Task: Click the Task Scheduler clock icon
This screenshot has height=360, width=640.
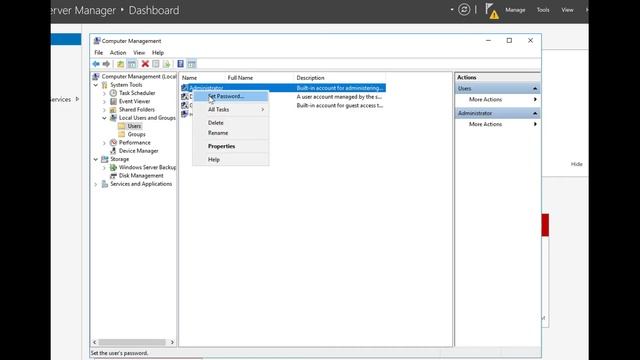Action: click(113, 93)
